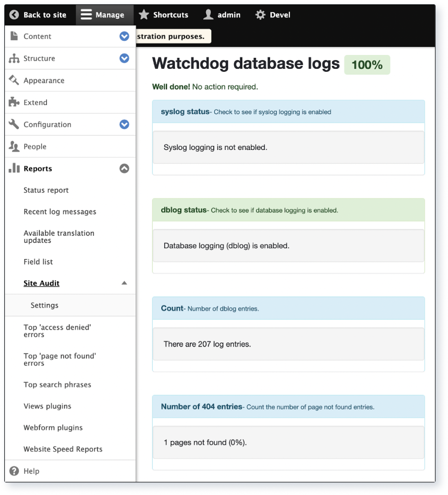Image resolution: width=448 pixels, height=495 pixels.
Task: Open Site Audit Settings
Action: pyautogui.click(x=44, y=305)
